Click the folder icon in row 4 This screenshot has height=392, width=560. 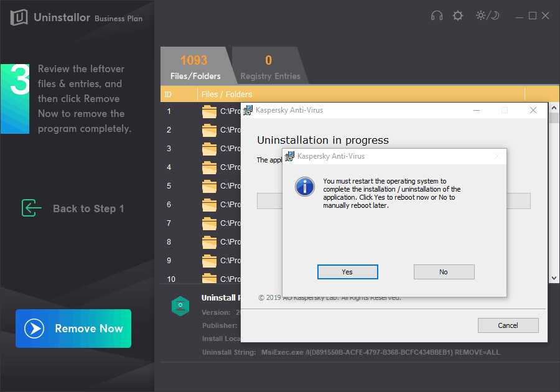click(x=209, y=167)
